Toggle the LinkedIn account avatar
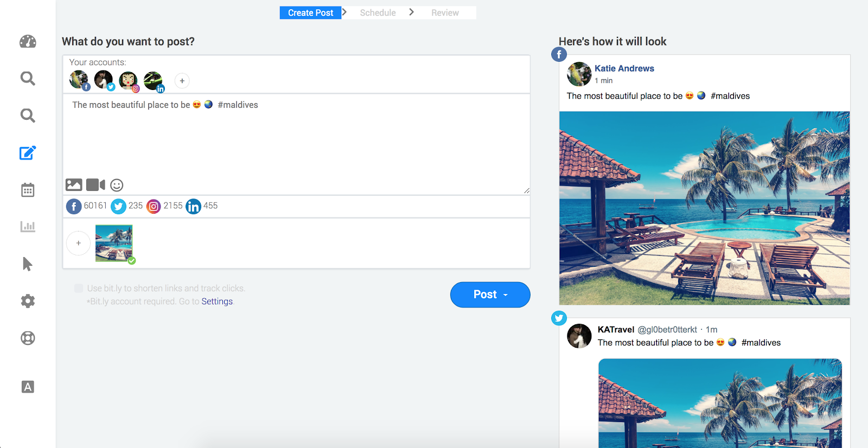 (x=154, y=81)
